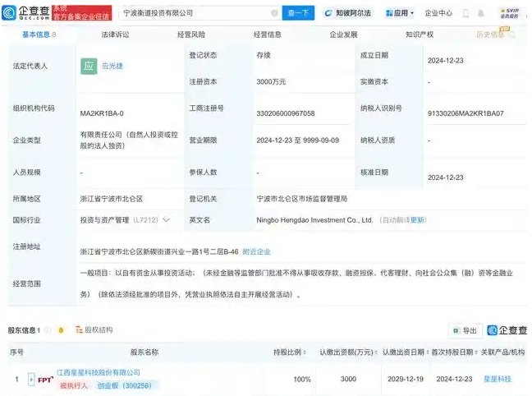This screenshot has height=396, width=532.
Task: Open the 股权结构 view
Action: (x=94, y=329)
